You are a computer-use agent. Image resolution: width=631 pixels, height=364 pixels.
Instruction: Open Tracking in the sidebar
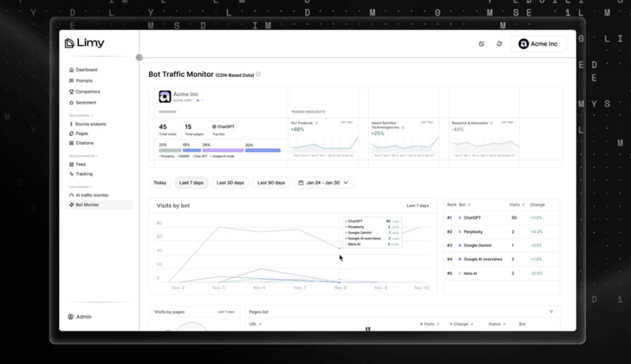click(80, 174)
